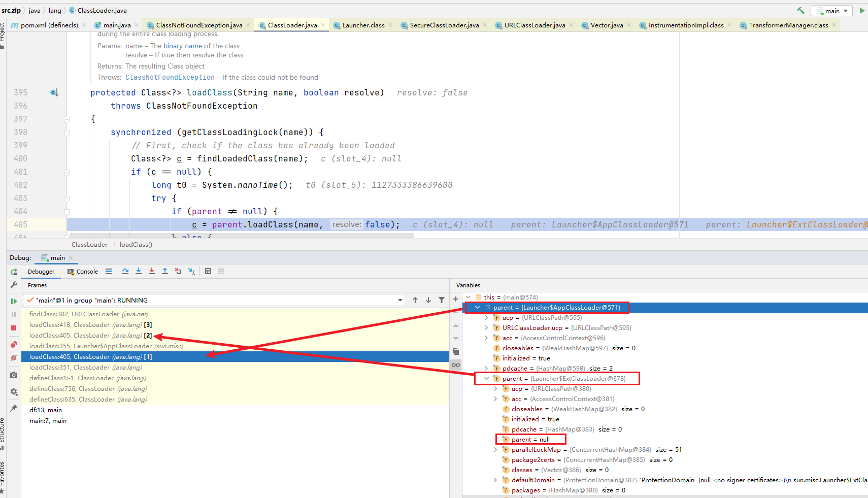The height and width of the screenshot is (498, 868).
Task: Toggle frames filter funnel icon
Action: tap(442, 300)
